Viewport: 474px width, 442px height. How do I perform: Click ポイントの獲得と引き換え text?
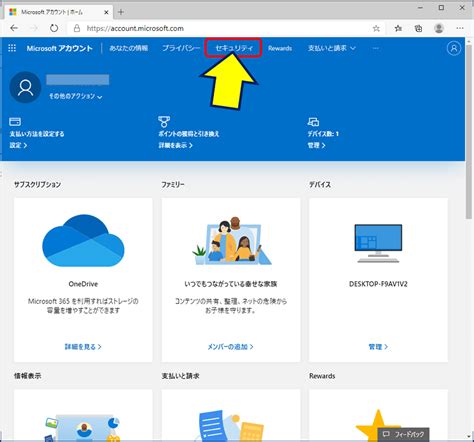point(189,134)
